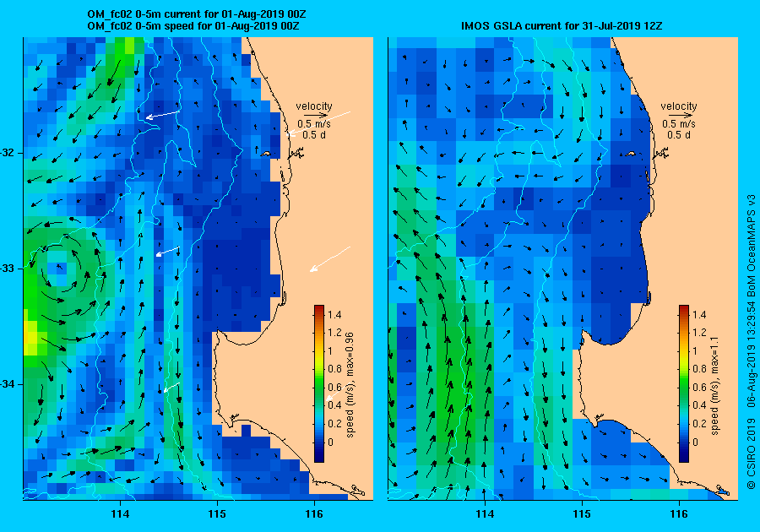Click the "OM_fc02 0-5m speed for 01-Aug-2019 00Z" title line
Viewport: 760px width, 532px height.
pyautogui.click(x=193, y=26)
